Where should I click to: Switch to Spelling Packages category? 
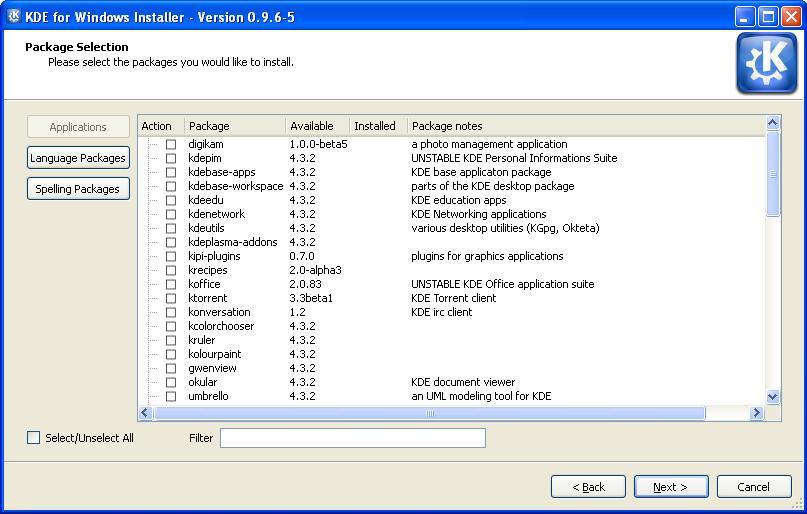tap(78, 189)
